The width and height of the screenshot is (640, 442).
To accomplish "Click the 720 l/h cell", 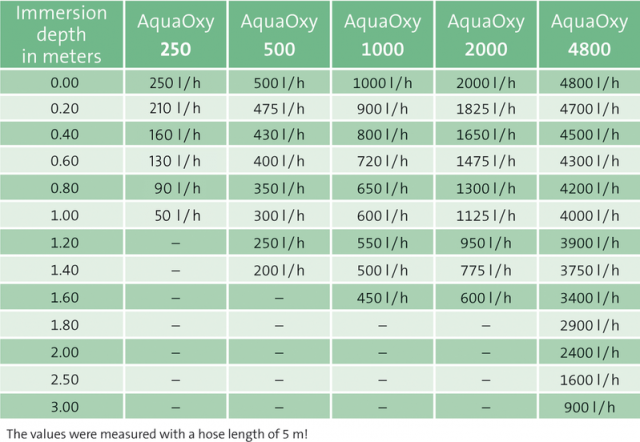I will point(382,161).
